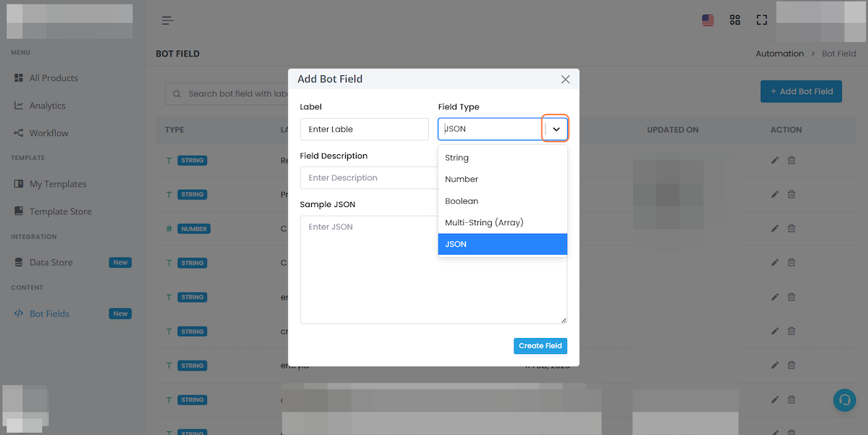Open Data Store sidebar item
Image resolution: width=868 pixels, height=435 pixels.
click(x=51, y=262)
